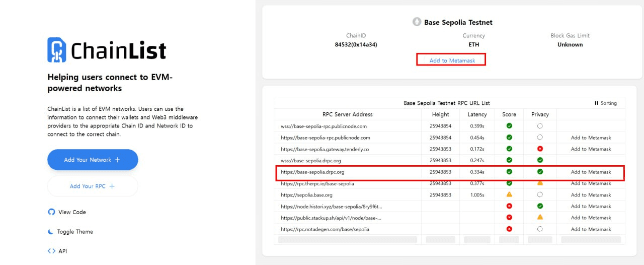Select the https://base-sepolia.gateway.tenderly.co address

tap(325, 149)
